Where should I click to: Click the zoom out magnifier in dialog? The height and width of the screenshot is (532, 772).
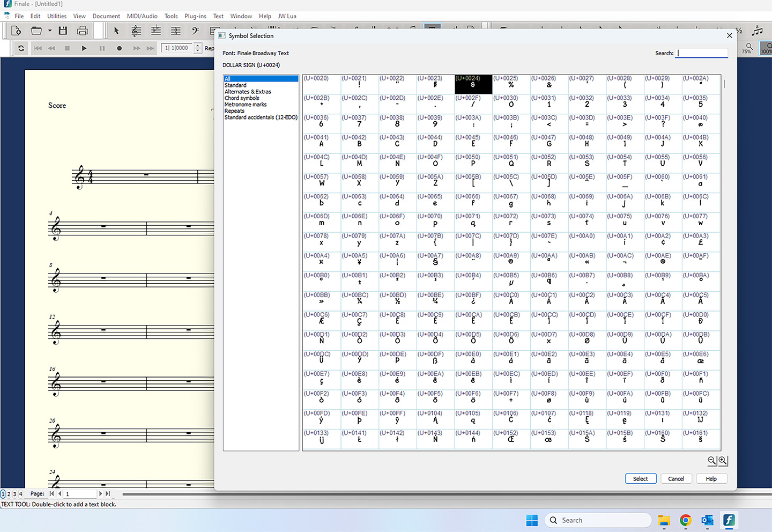712,461
